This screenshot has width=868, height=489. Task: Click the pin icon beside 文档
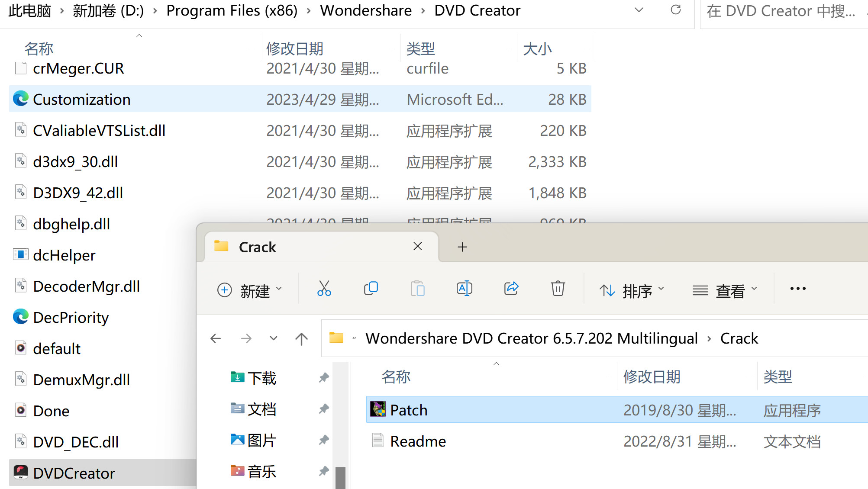pyautogui.click(x=324, y=409)
